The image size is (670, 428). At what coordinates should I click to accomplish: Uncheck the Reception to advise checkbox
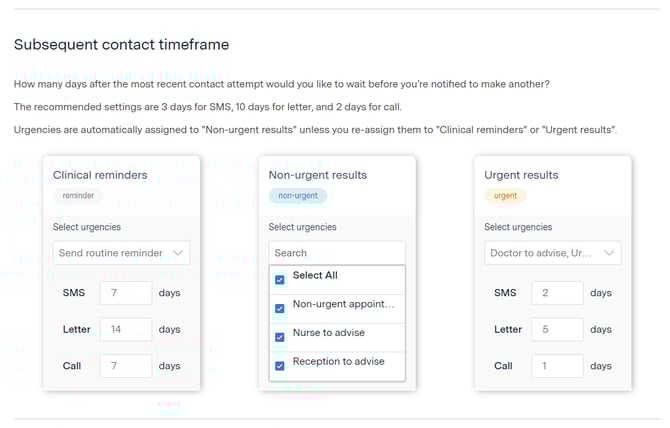coord(280,365)
